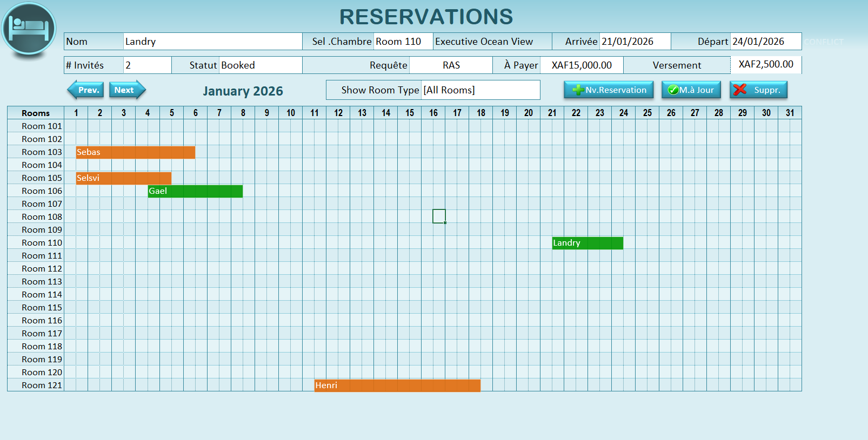Go to previous month with Prev. arrow

tap(85, 90)
